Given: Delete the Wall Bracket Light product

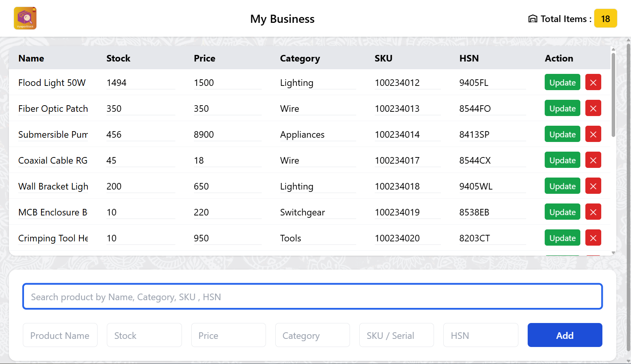Looking at the screenshot, I should point(593,186).
